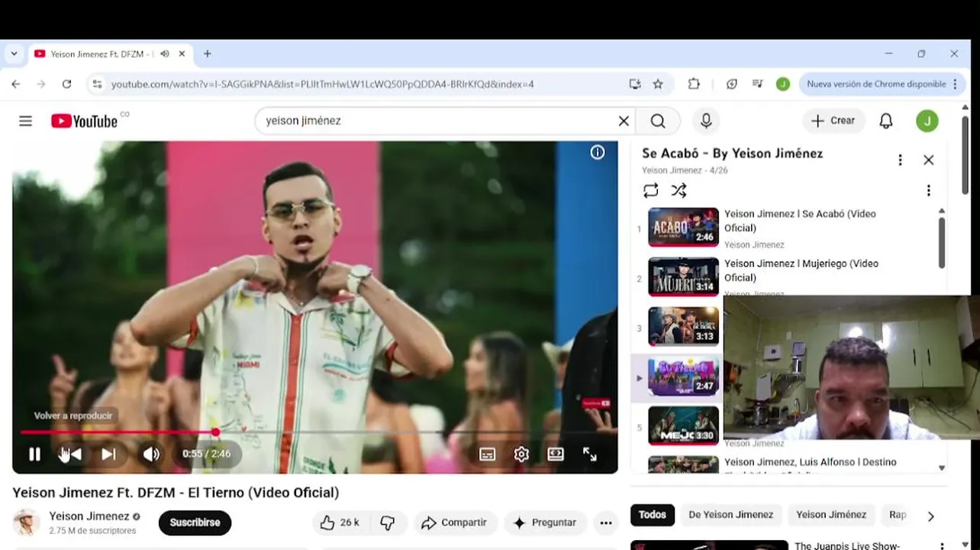Pause the video playback

click(x=34, y=455)
